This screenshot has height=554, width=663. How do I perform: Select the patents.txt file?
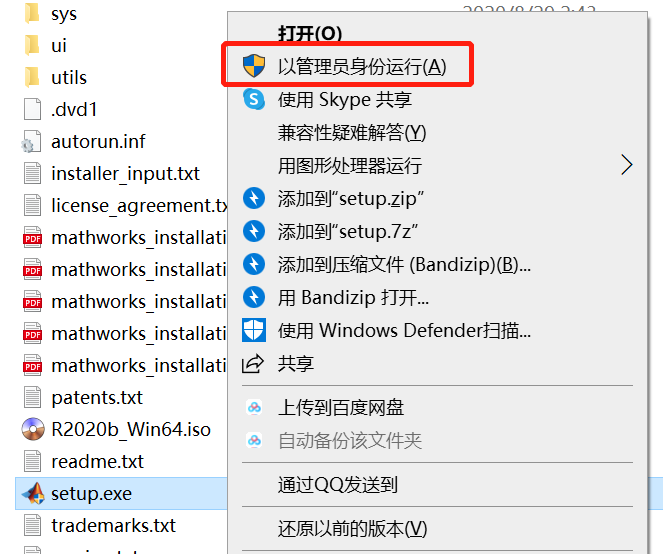[x=97, y=397]
